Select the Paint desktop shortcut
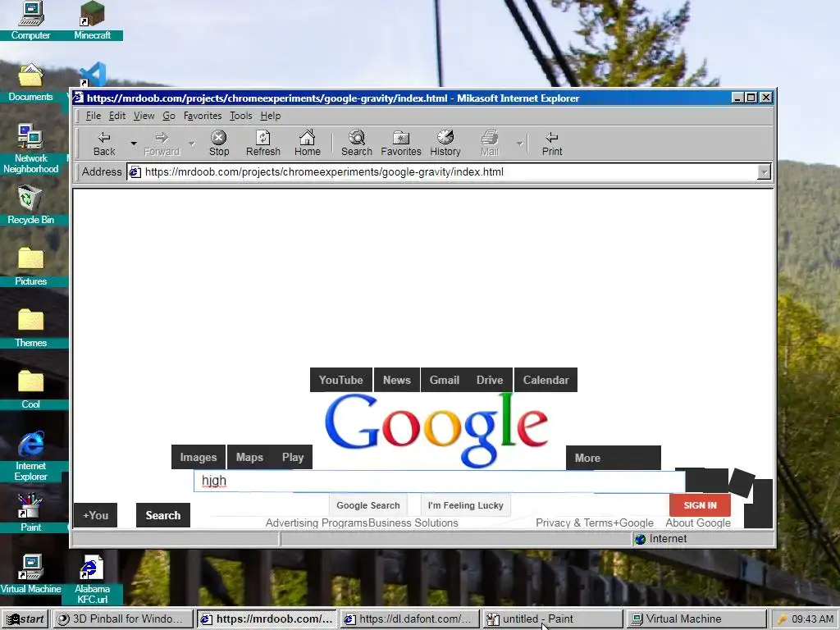840x630 pixels. tap(30, 513)
